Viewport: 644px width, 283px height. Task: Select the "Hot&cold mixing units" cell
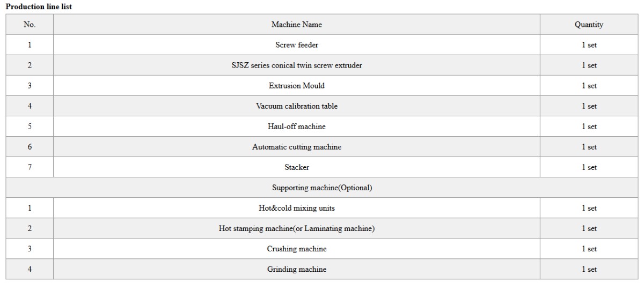[297, 208]
